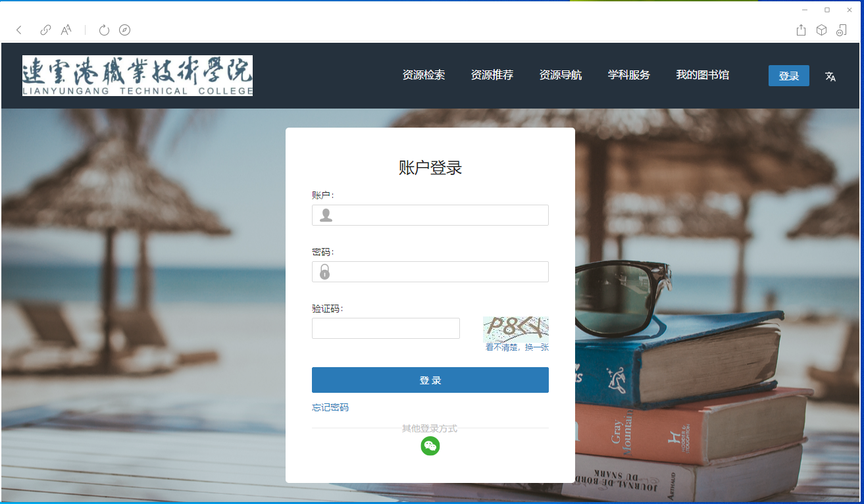Viewport: 864px width, 504px height.
Task: Click the 3D cube icon in the toolbar
Action: click(821, 30)
